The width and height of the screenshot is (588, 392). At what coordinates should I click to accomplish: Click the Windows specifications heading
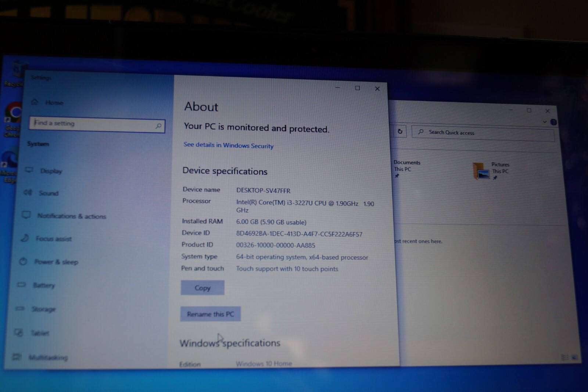pyautogui.click(x=230, y=343)
